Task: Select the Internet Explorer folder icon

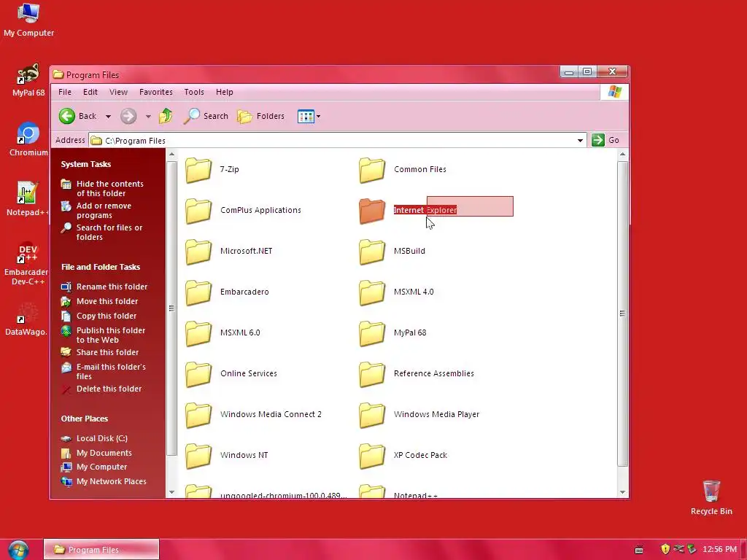Action: pyautogui.click(x=371, y=211)
